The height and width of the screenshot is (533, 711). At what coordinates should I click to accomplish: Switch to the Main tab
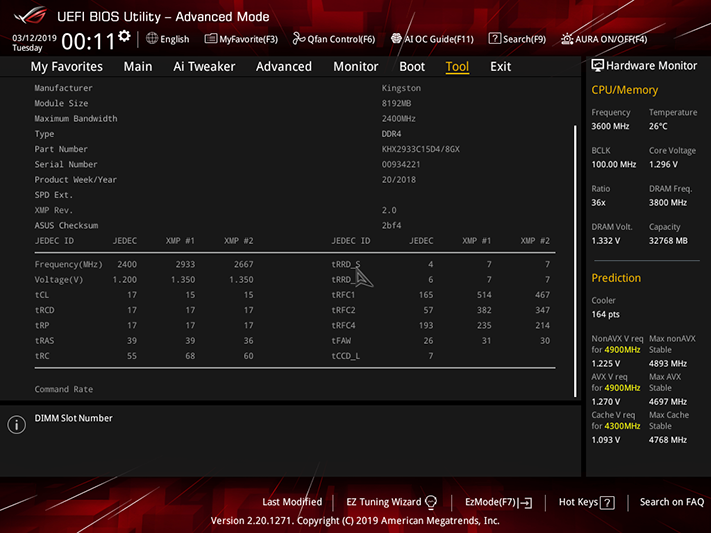point(138,67)
